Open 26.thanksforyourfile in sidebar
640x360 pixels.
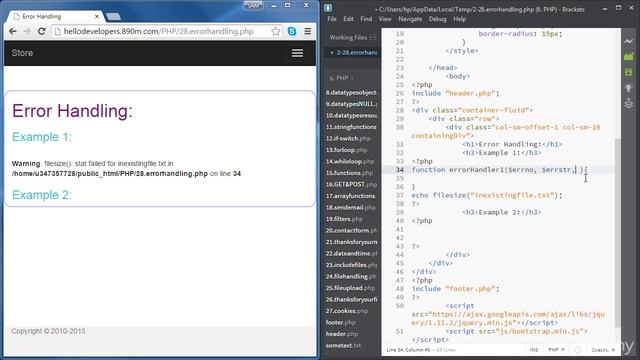(x=351, y=299)
